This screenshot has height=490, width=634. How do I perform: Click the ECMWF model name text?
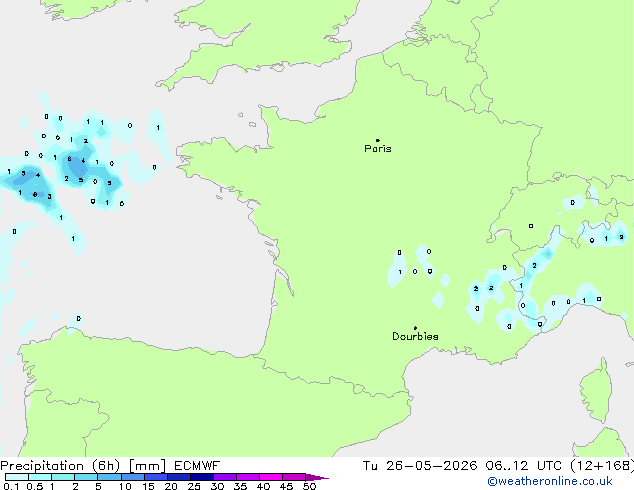tap(197, 466)
